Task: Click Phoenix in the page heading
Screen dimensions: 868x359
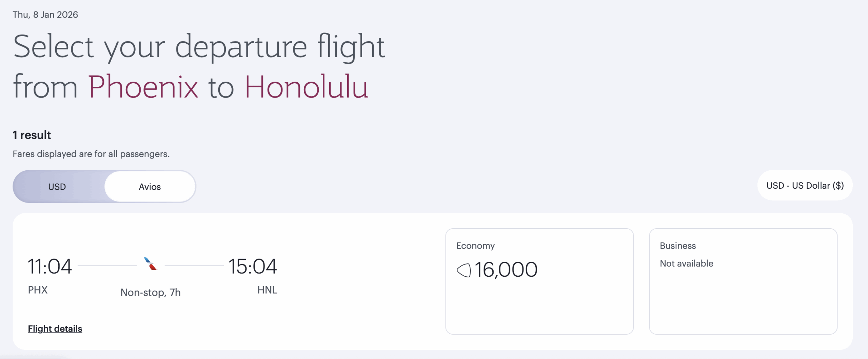Action: click(143, 87)
